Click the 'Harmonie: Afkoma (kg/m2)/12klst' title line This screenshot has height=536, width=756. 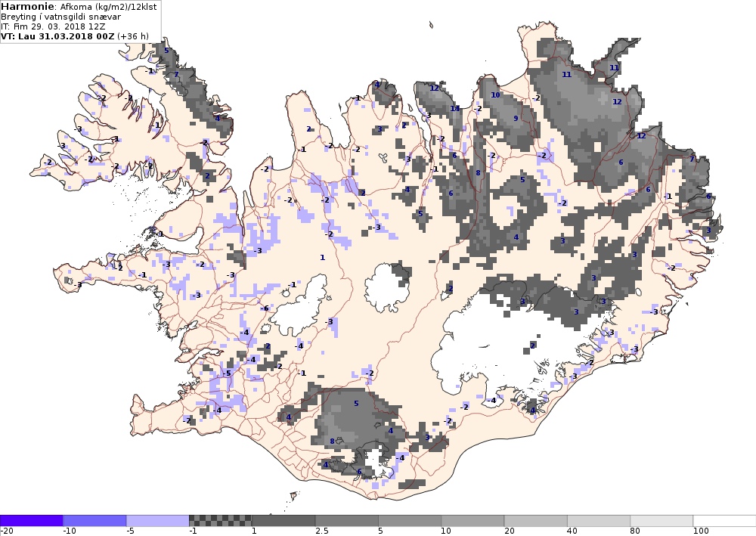(78, 7)
